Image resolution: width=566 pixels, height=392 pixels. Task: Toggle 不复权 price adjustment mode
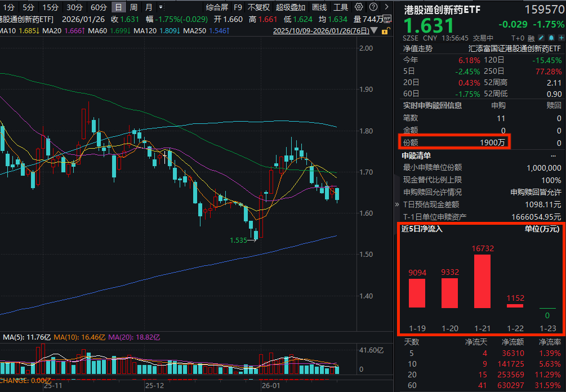258,7
